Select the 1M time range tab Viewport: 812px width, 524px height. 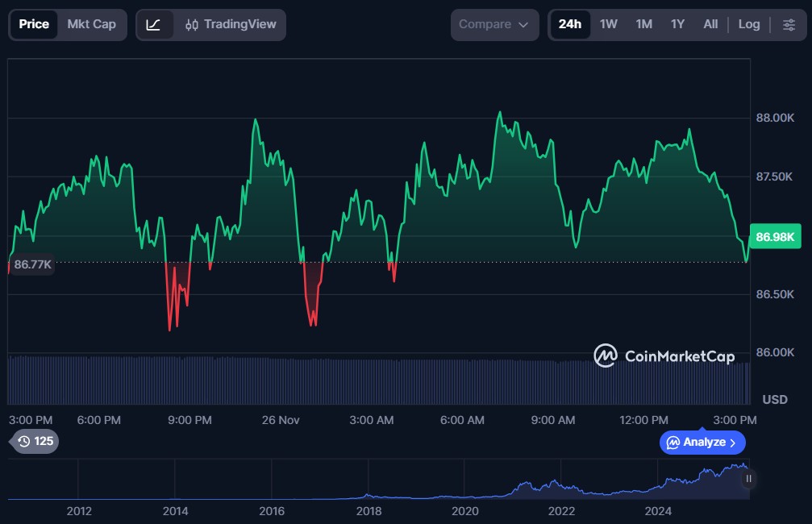pos(643,24)
